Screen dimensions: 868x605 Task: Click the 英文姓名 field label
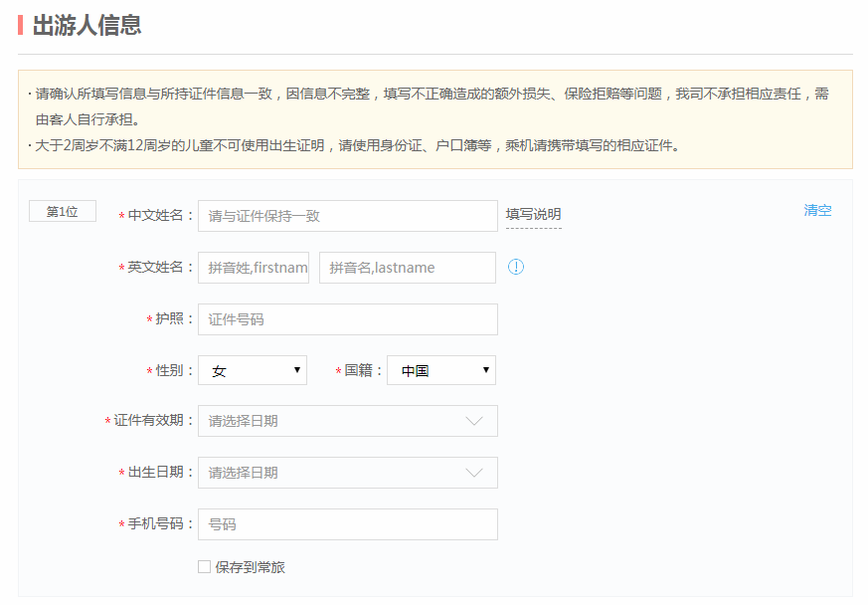[x=155, y=268]
